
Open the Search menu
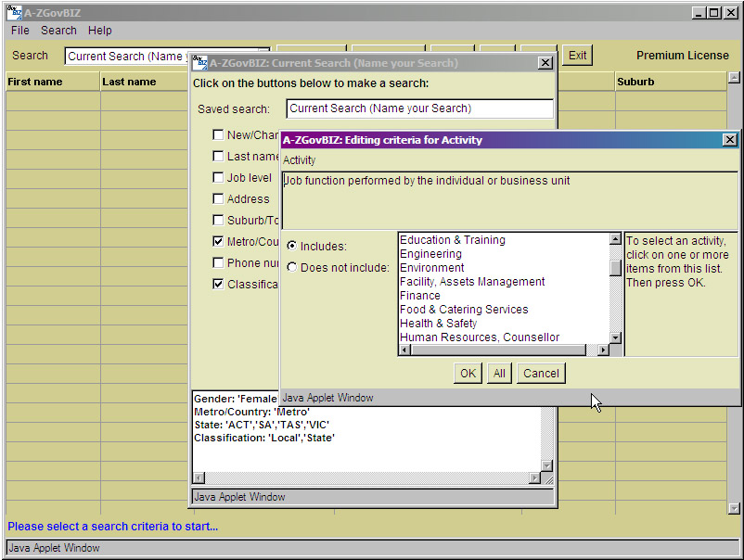[x=58, y=31]
